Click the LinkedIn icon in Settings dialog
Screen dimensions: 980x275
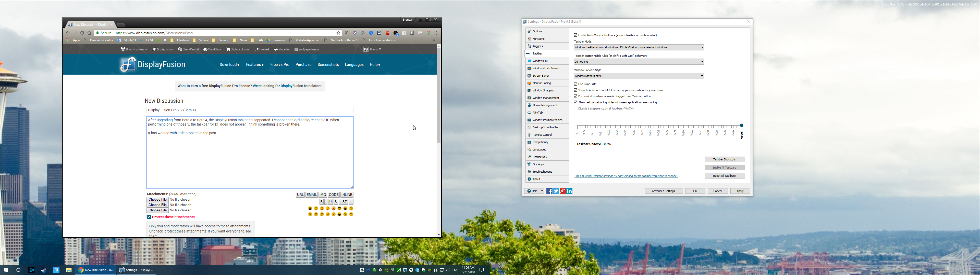[x=570, y=191]
